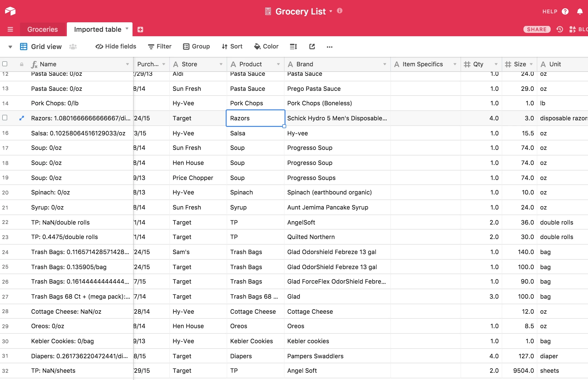588x380 pixels.
Task: Open the Imported table tab dropdown
Action: [x=127, y=29]
